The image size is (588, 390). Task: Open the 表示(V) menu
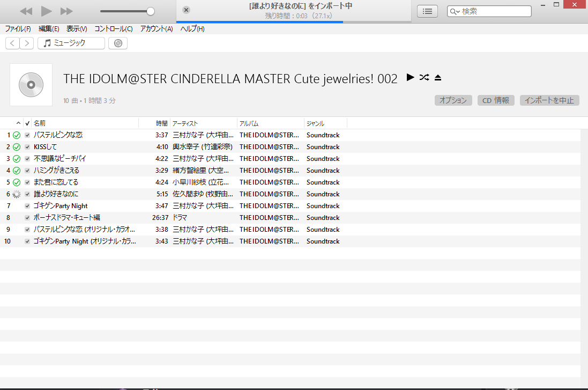point(77,29)
